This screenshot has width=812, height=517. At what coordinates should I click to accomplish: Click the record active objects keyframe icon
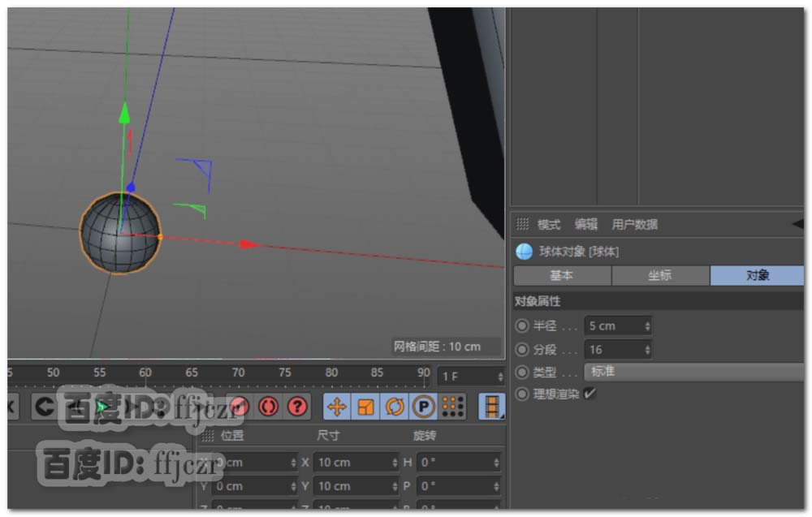[240, 407]
